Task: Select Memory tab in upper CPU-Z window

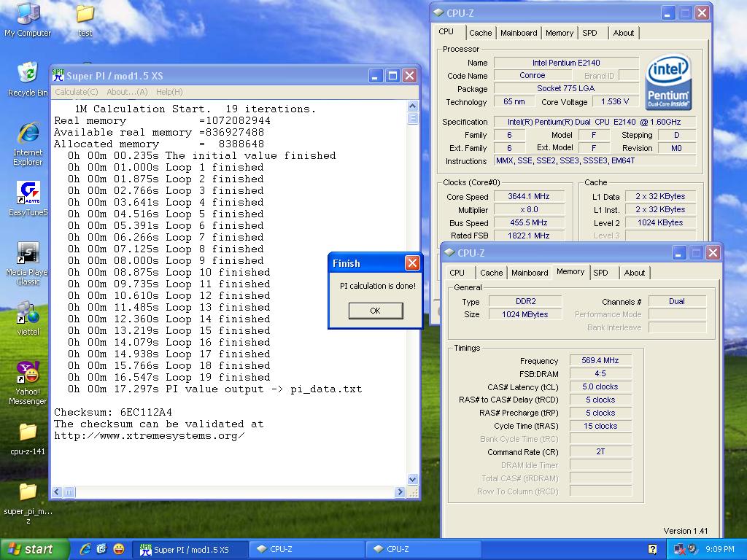Action: click(x=560, y=33)
